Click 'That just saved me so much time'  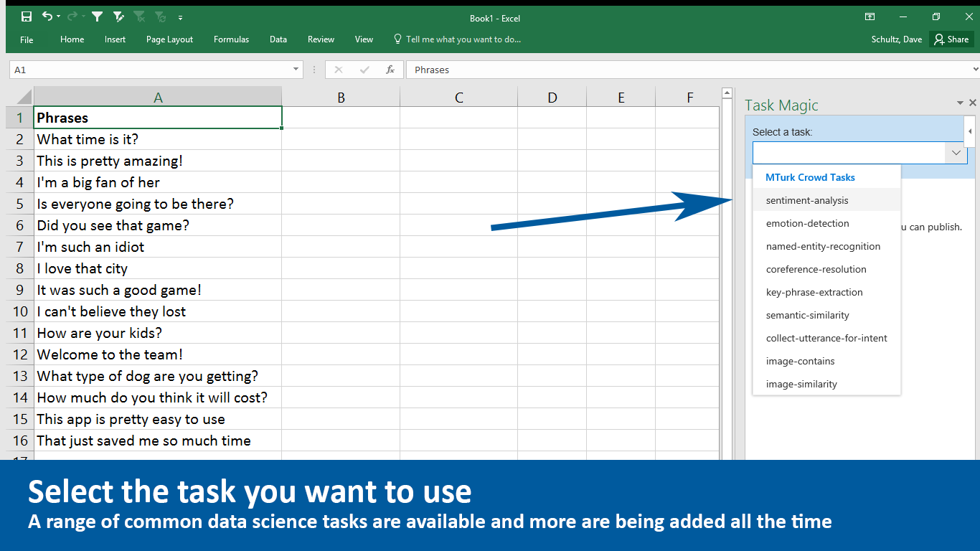point(158,441)
